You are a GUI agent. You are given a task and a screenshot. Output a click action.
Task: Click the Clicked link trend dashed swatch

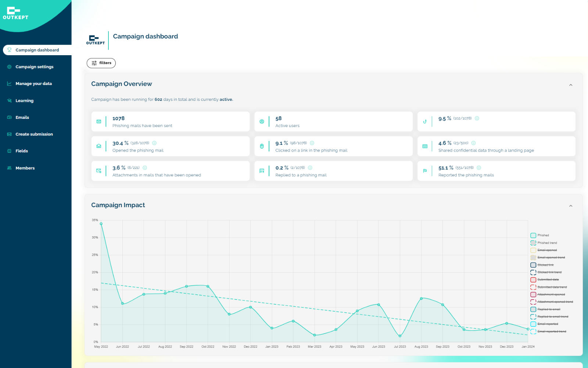[x=533, y=272]
